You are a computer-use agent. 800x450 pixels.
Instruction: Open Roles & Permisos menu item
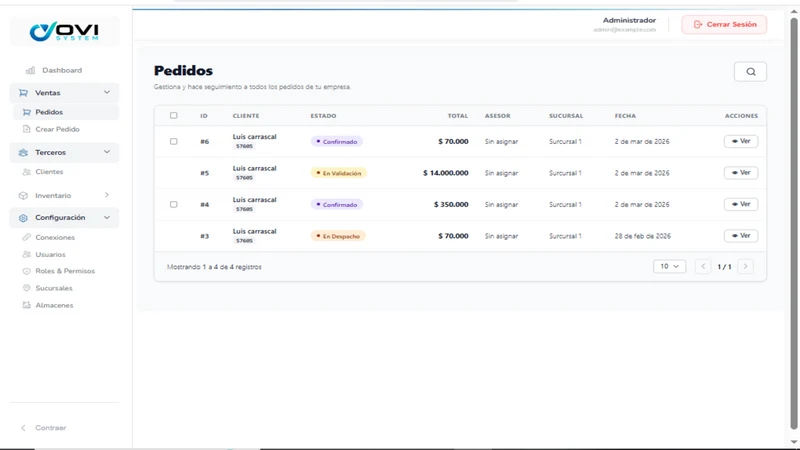point(66,271)
